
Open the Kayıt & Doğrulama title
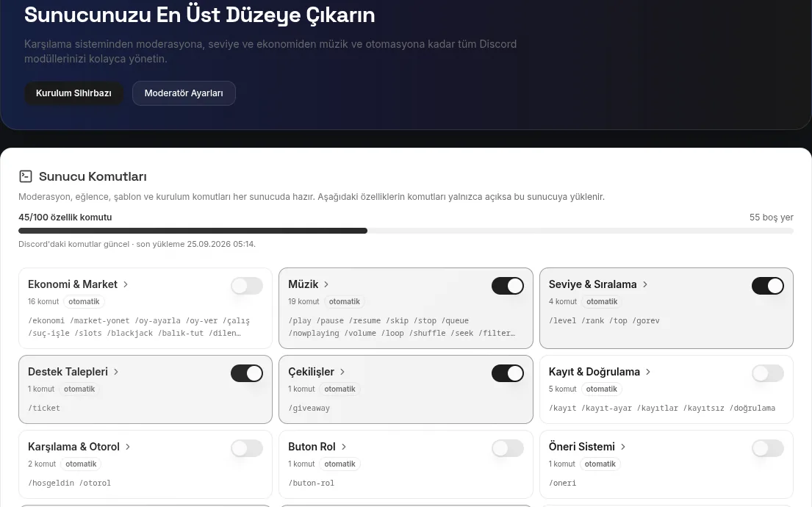click(594, 372)
